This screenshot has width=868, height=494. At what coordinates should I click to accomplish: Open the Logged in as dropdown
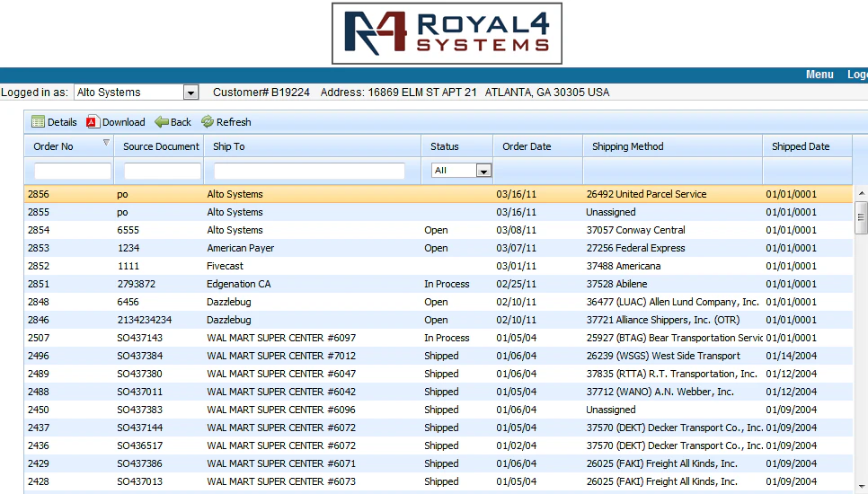tap(190, 93)
